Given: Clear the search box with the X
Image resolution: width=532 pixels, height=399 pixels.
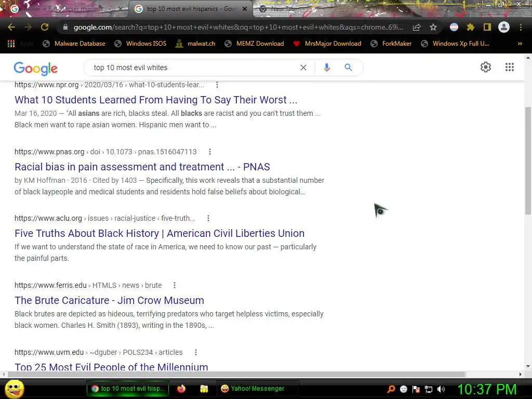Looking at the screenshot, I should pyautogui.click(x=303, y=68).
